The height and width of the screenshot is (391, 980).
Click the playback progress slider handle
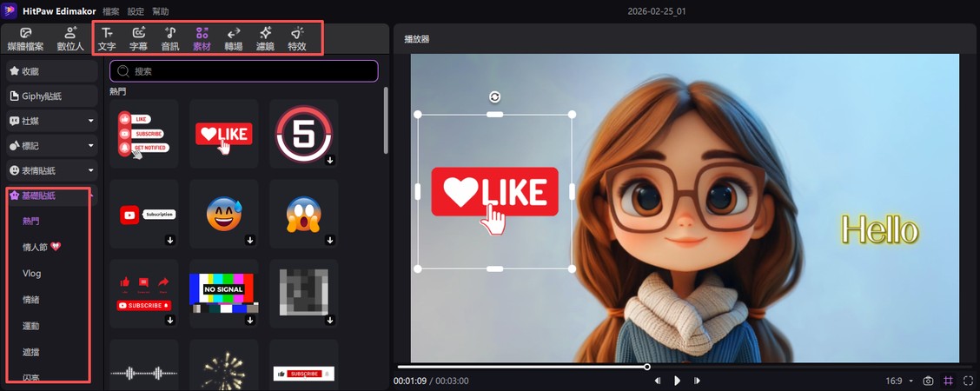tap(647, 367)
